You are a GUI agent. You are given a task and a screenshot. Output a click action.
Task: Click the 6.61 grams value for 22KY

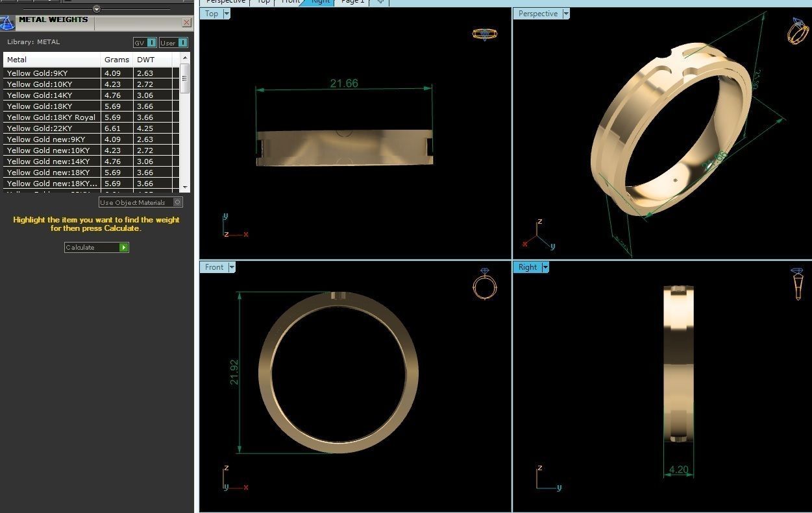tap(112, 128)
